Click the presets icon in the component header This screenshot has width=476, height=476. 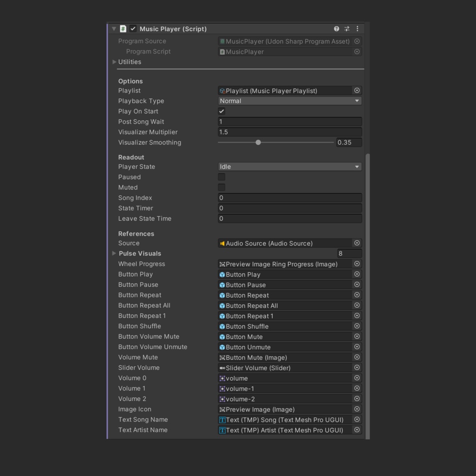point(347,29)
